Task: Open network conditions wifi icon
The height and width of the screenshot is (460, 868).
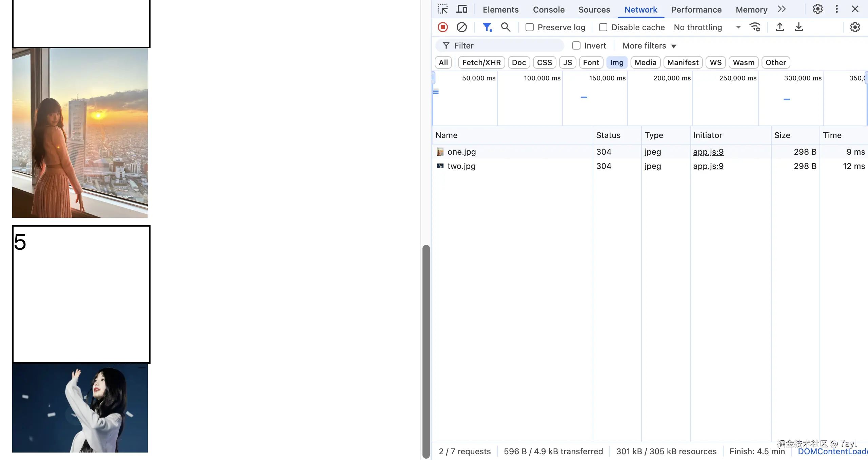Action: (x=755, y=27)
